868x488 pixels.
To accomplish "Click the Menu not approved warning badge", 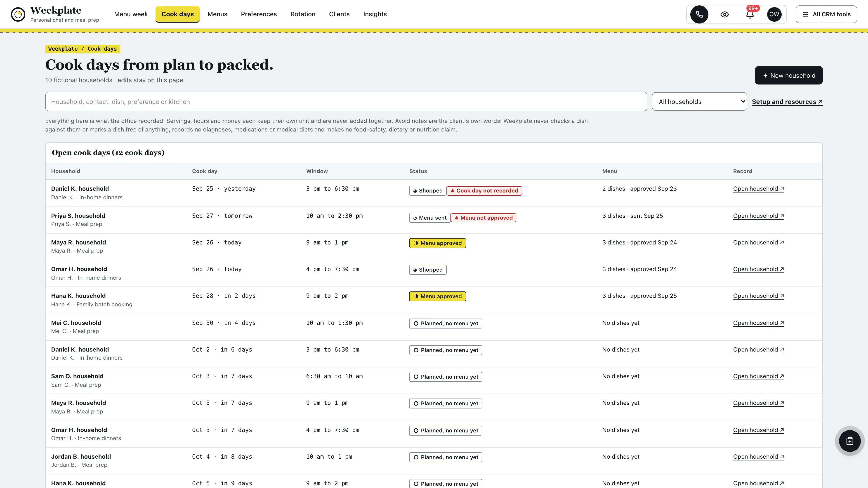I will (x=483, y=218).
